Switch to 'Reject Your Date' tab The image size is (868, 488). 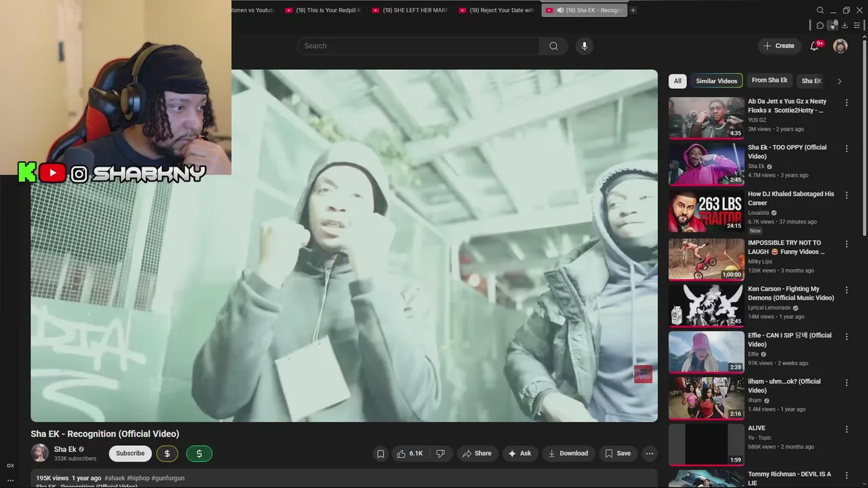coord(497,10)
